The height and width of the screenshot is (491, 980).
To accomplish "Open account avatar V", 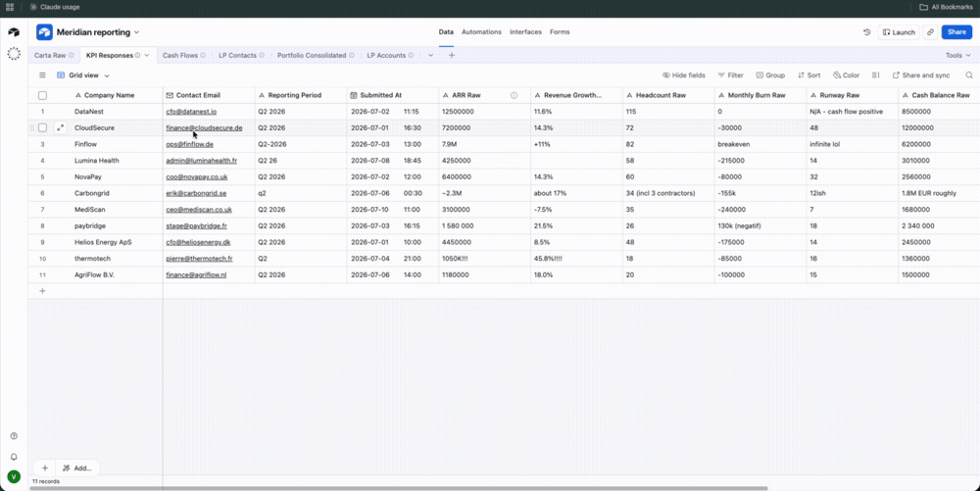I will [14, 476].
